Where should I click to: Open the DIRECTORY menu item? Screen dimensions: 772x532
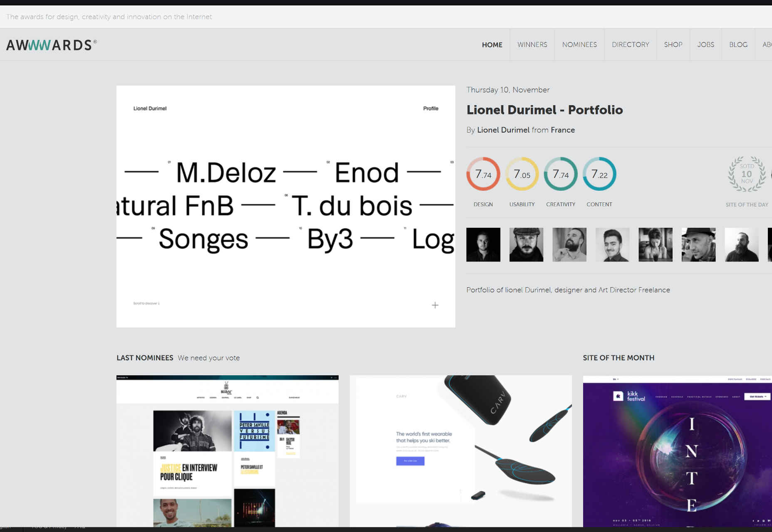(x=630, y=45)
